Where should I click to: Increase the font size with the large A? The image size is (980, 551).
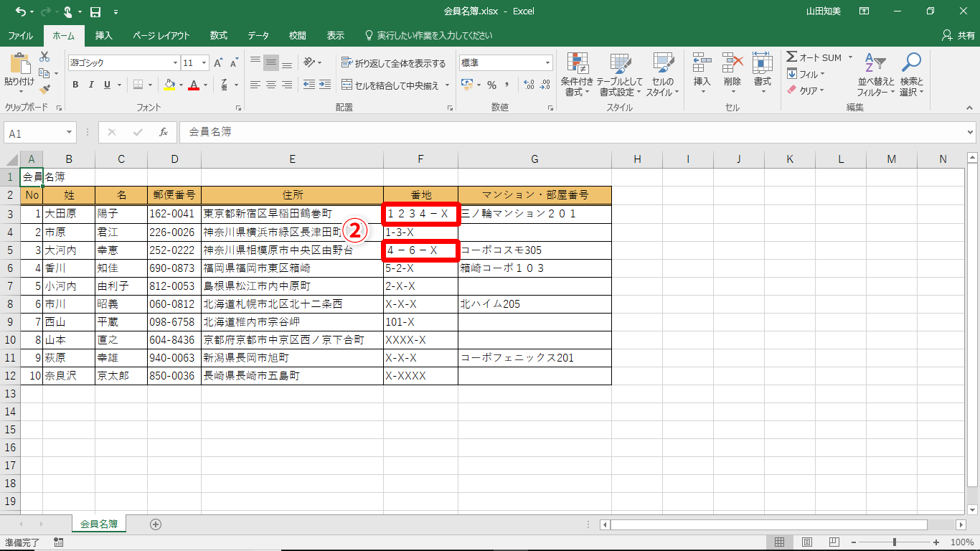point(218,63)
